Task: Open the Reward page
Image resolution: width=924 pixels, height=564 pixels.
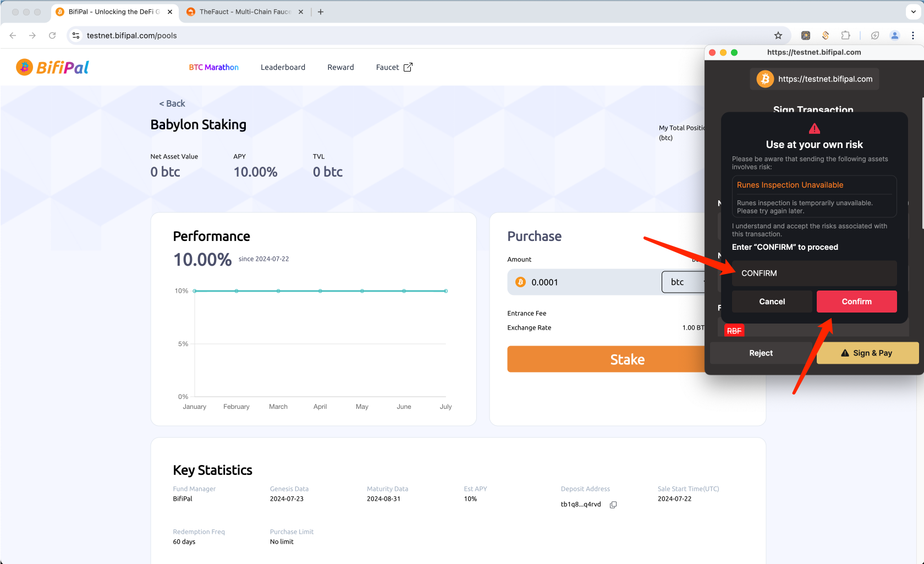Action: (340, 67)
